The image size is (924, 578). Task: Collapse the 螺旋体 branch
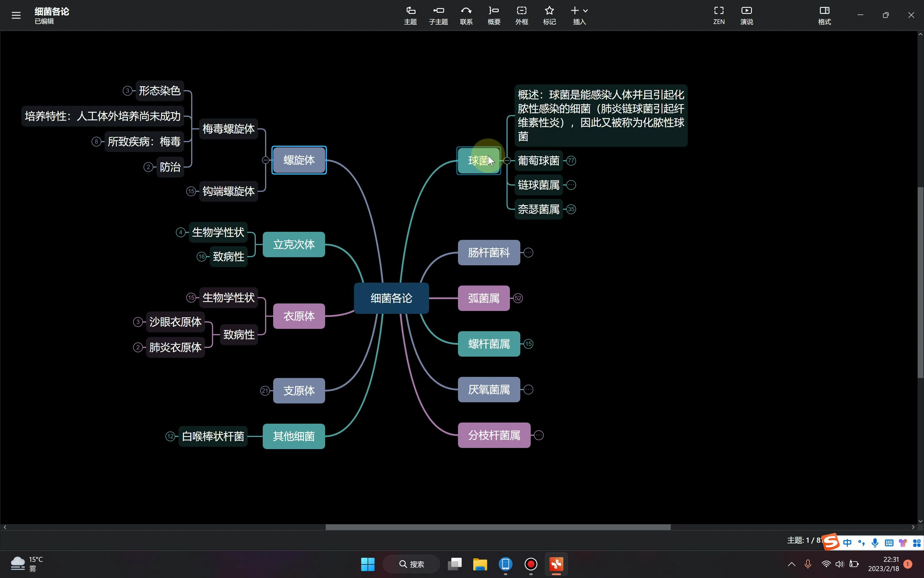tap(265, 160)
